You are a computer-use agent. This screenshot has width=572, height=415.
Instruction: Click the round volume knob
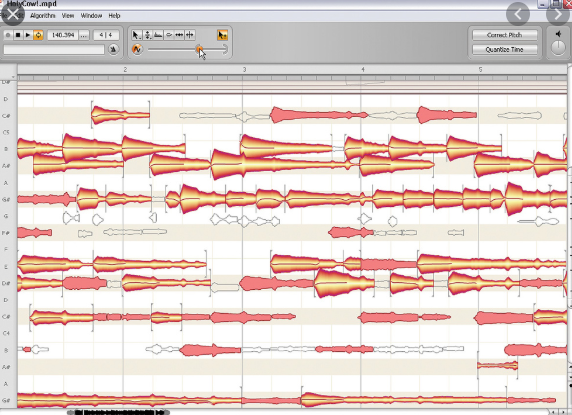pyautogui.click(x=558, y=48)
